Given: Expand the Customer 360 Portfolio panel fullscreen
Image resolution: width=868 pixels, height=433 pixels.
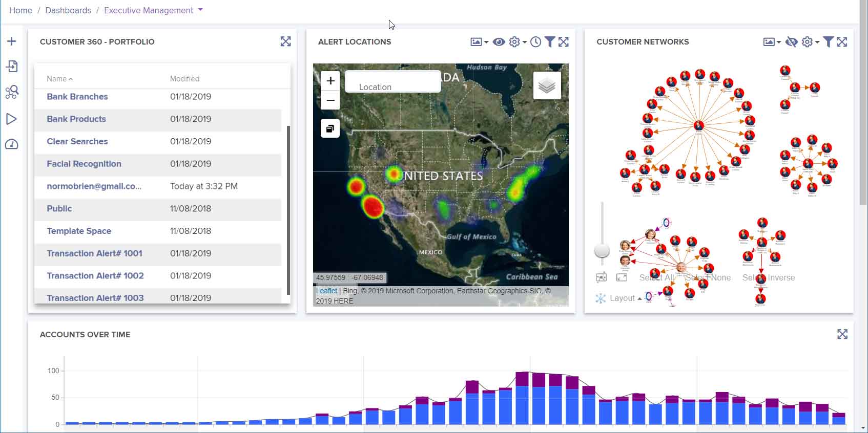Looking at the screenshot, I should pos(286,42).
